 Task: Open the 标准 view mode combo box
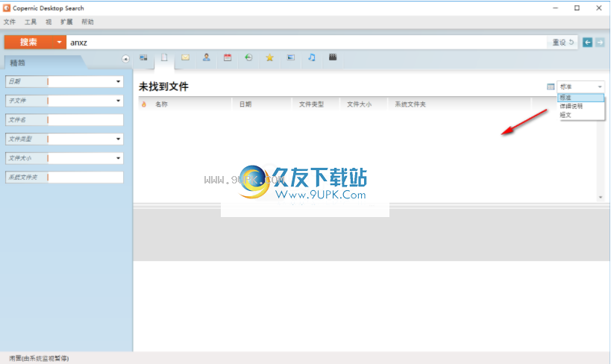(x=580, y=87)
